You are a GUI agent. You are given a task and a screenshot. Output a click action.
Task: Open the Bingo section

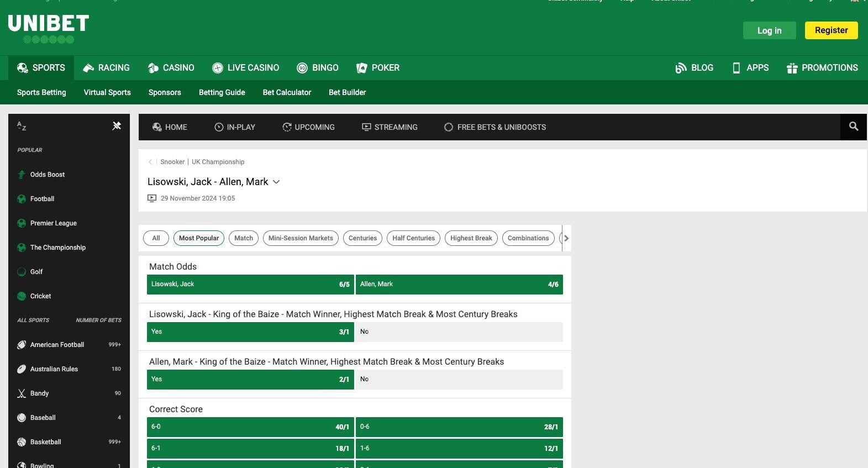(318, 68)
